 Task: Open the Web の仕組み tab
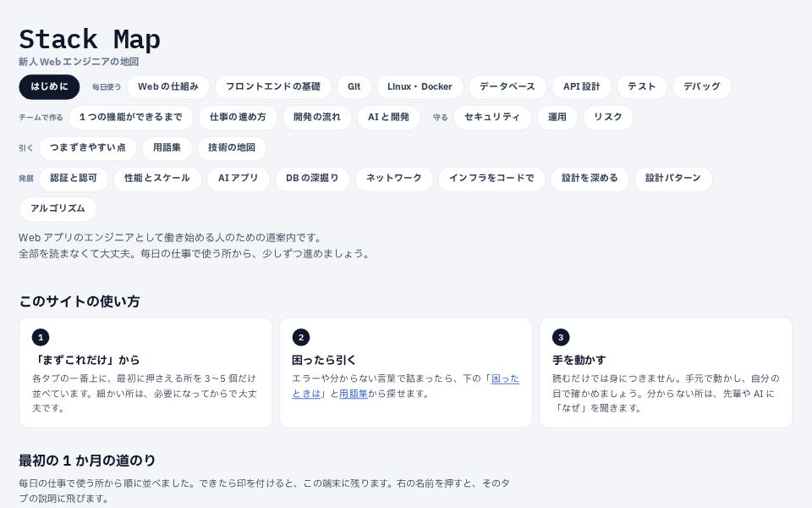pos(168,86)
